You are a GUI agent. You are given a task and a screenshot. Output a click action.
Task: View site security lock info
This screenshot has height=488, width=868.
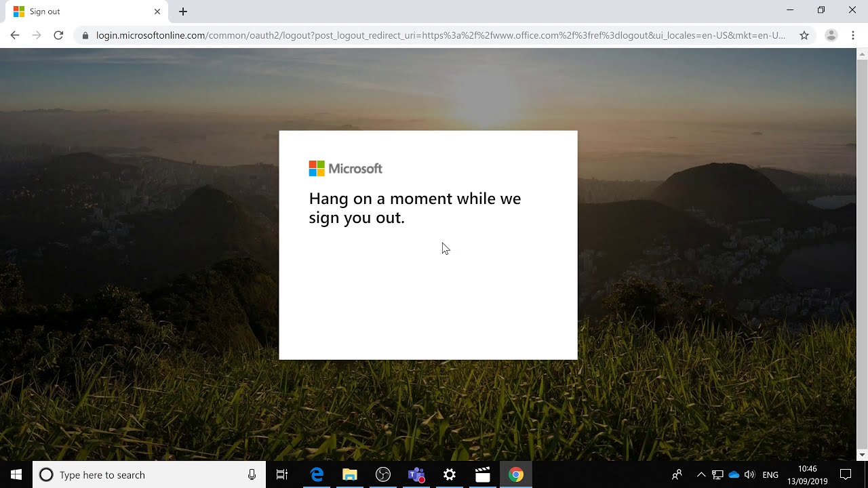[85, 35]
